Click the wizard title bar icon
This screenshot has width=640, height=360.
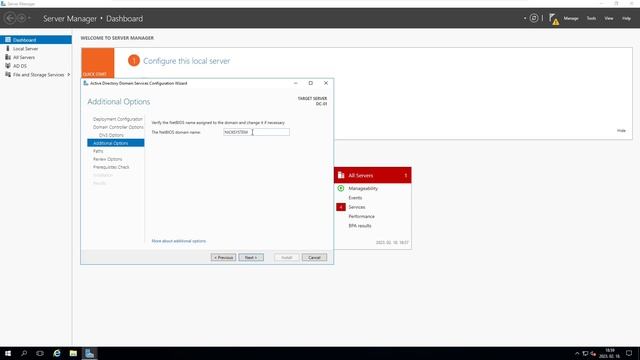coord(86,83)
